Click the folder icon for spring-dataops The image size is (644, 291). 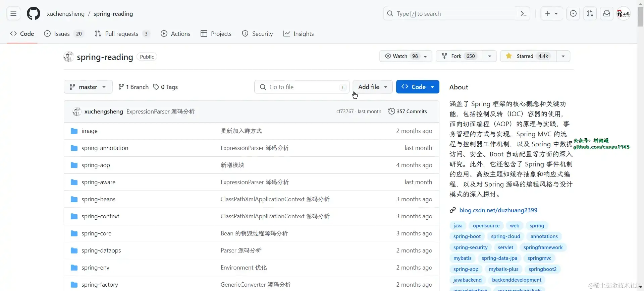coord(74,250)
